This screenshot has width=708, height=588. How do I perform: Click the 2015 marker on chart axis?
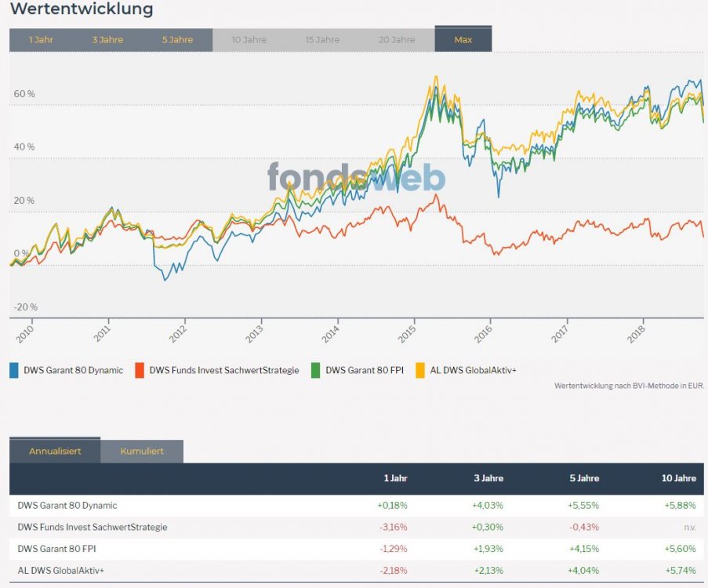(406, 335)
